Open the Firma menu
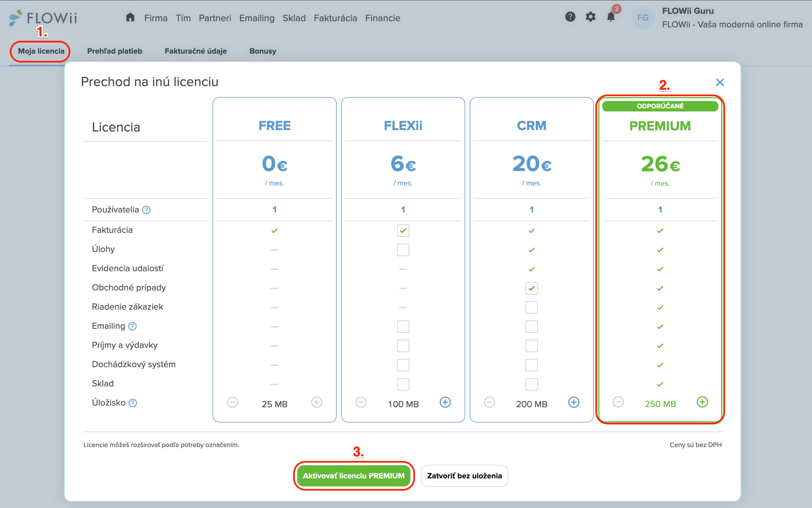This screenshot has width=812, height=508. (156, 18)
